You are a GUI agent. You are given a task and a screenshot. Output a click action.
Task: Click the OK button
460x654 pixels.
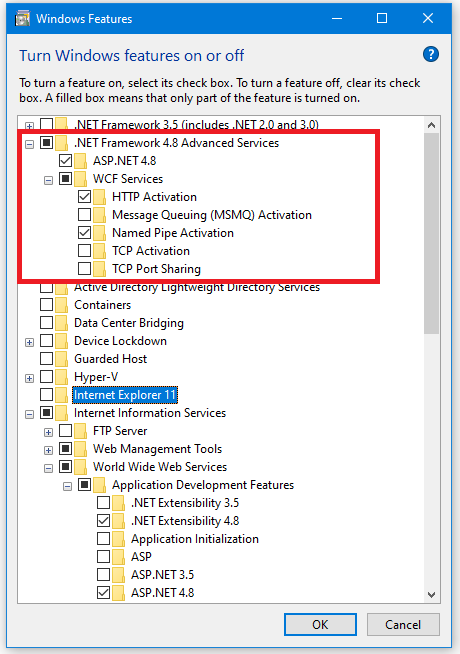click(320, 624)
